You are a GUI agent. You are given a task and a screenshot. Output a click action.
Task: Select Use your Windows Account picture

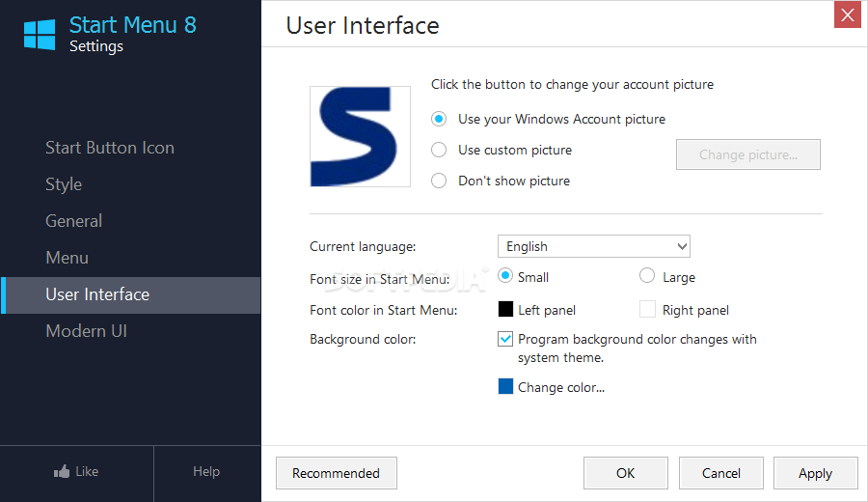pos(439,119)
